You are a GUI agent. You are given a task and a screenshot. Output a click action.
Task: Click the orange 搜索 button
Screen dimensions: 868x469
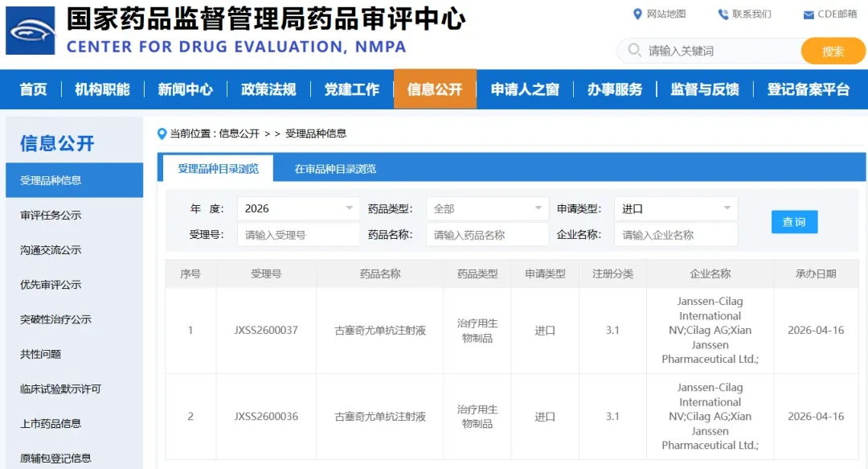tap(833, 51)
